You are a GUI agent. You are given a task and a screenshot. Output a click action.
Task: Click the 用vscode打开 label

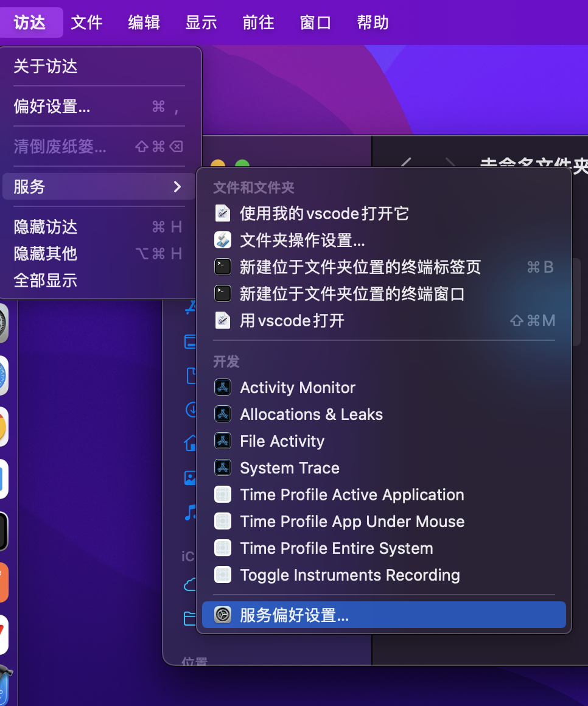292,321
